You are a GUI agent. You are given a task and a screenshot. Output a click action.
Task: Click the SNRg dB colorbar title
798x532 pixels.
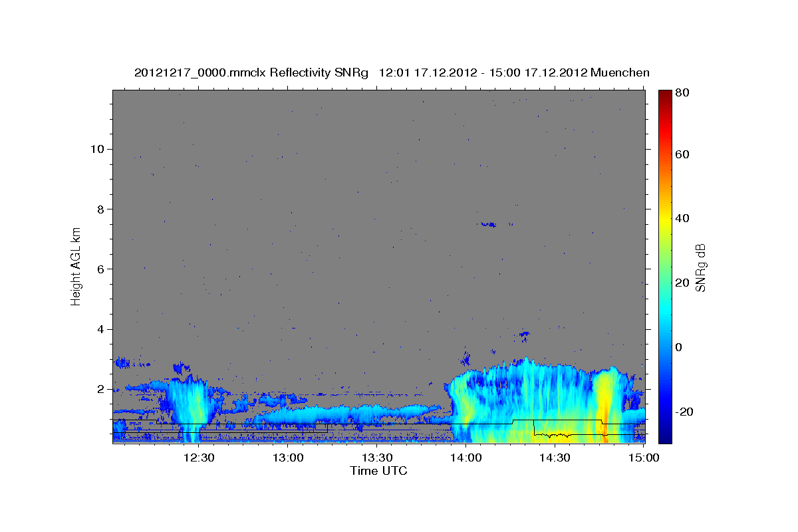click(700, 267)
